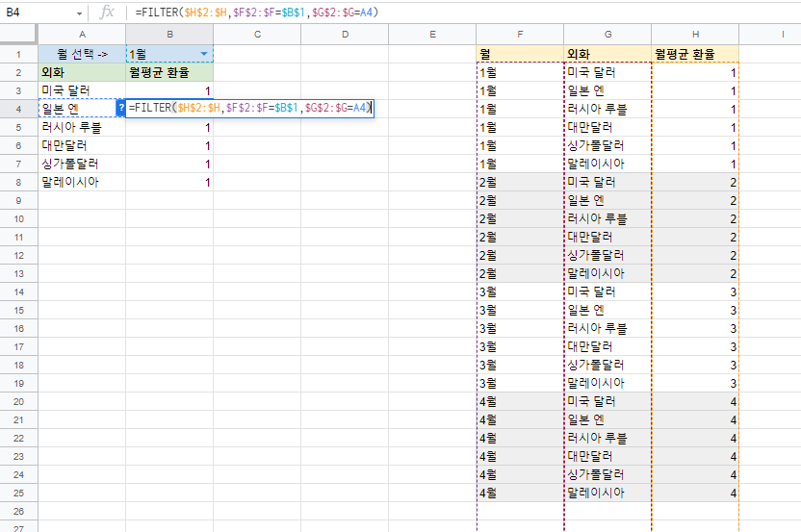
Task: Open the 1월 month dropdown in B1
Action: pos(204,54)
